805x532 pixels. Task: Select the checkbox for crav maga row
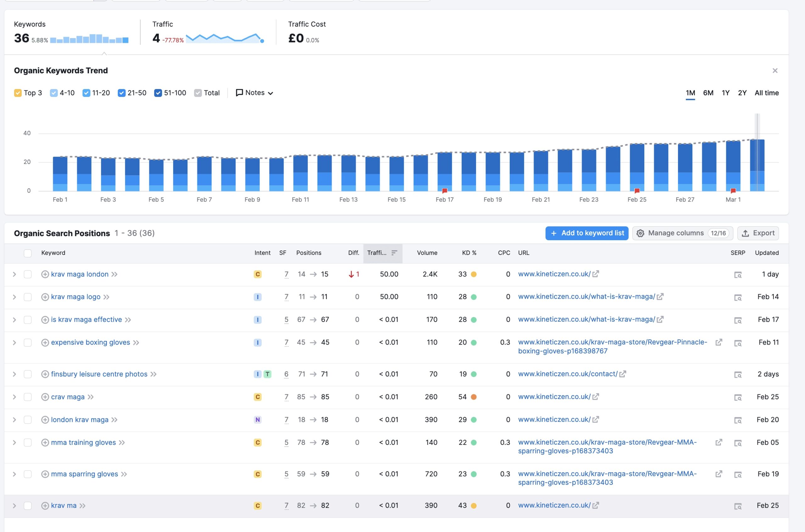27,396
